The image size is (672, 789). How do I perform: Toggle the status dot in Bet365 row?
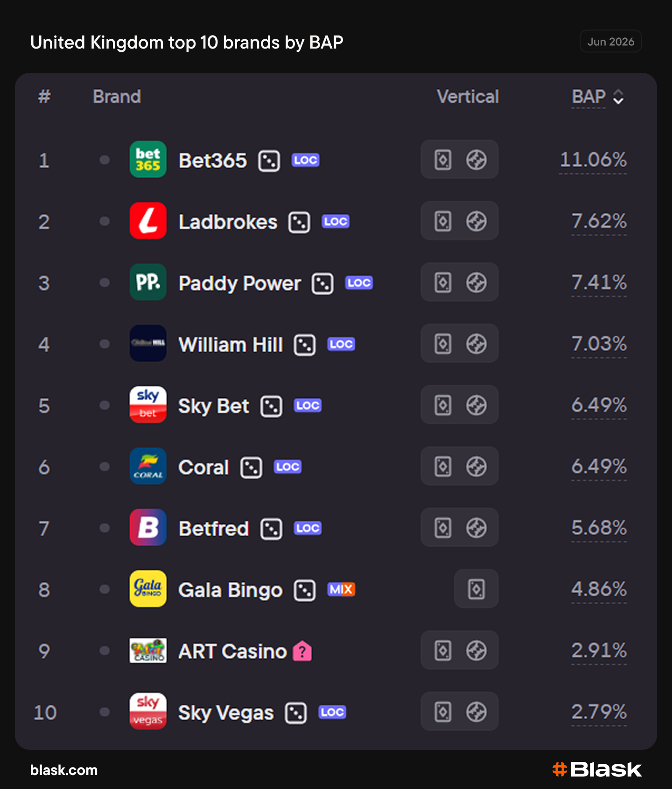105,160
